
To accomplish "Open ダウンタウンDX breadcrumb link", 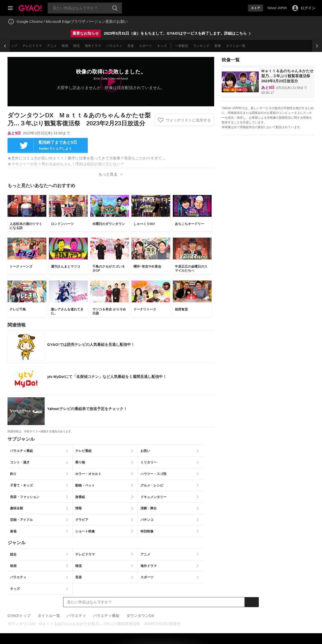I will pyautogui.click(x=140, y=616).
